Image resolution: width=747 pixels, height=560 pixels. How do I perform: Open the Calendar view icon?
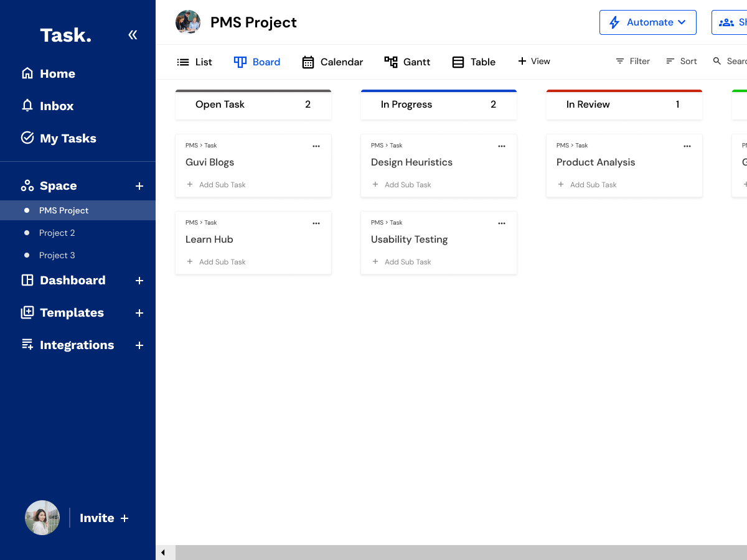(309, 62)
